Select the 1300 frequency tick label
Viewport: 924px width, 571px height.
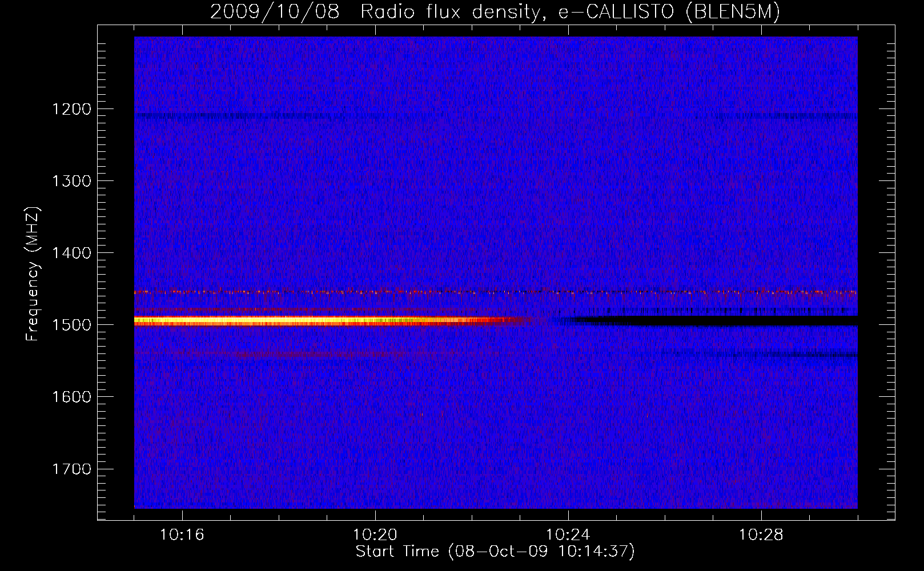click(x=71, y=181)
